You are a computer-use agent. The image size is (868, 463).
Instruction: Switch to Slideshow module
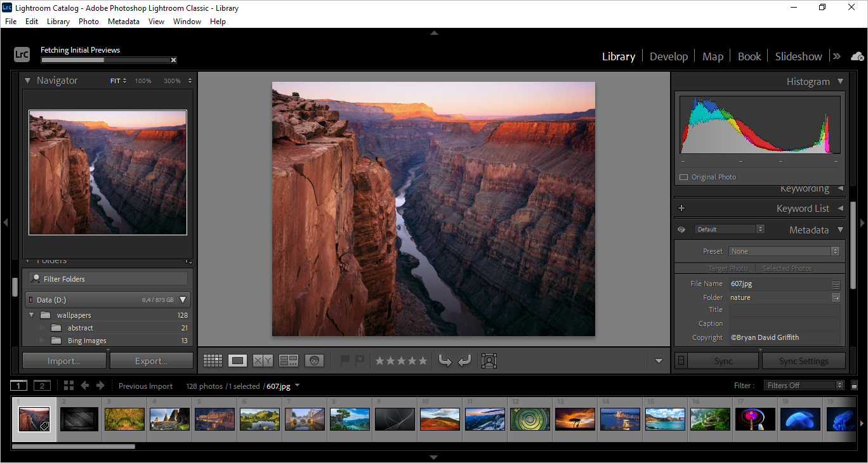point(798,56)
